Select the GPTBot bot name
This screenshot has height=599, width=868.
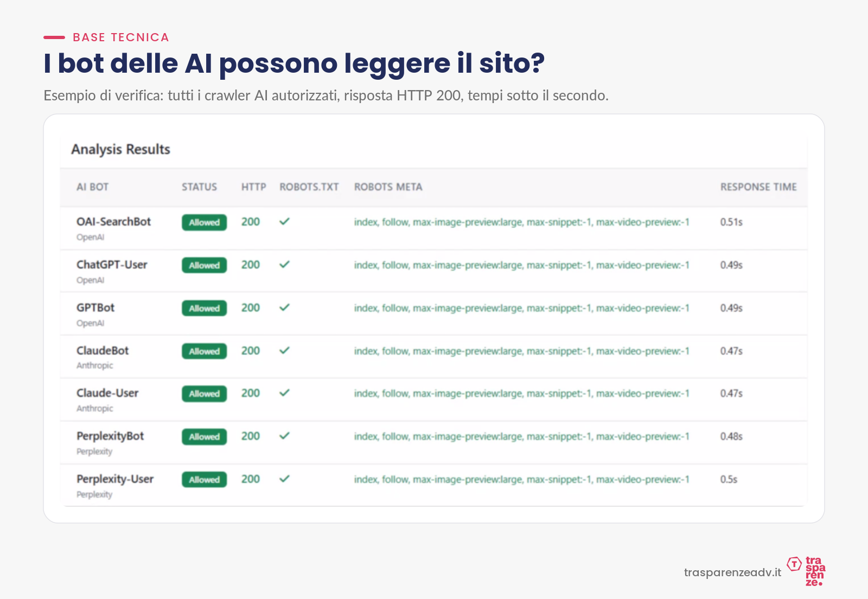[x=95, y=307]
